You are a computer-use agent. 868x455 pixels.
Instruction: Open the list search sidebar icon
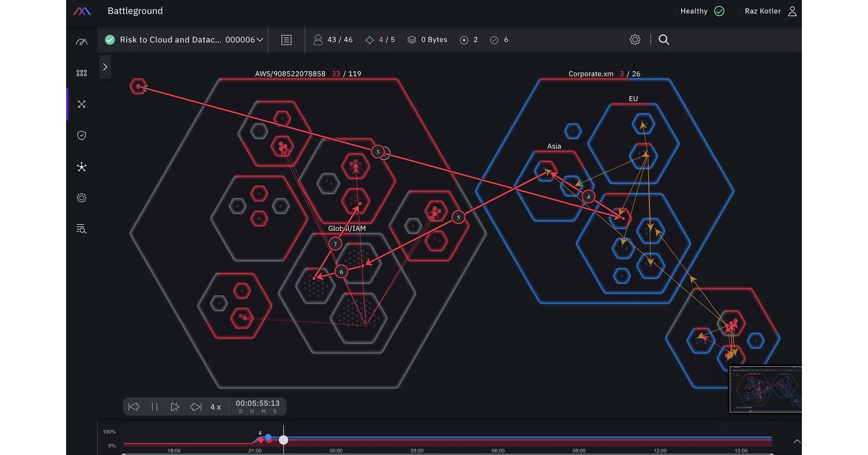[x=81, y=229]
